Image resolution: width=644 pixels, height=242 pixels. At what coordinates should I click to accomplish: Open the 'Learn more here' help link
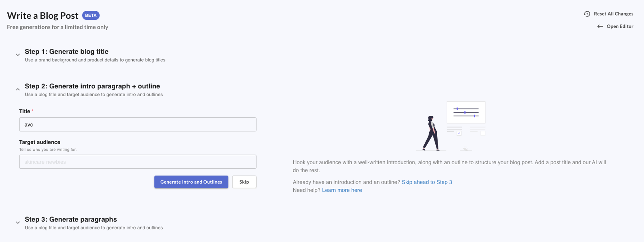342,190
